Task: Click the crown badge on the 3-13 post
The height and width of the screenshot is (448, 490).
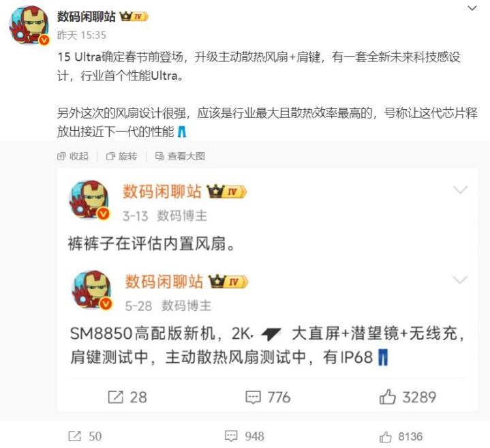Action: (227, 191)
